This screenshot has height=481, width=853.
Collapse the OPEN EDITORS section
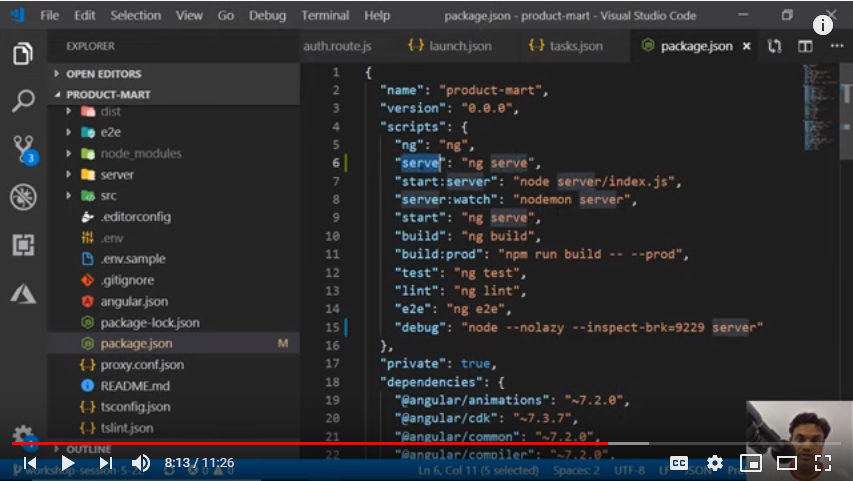pos(104,74)
